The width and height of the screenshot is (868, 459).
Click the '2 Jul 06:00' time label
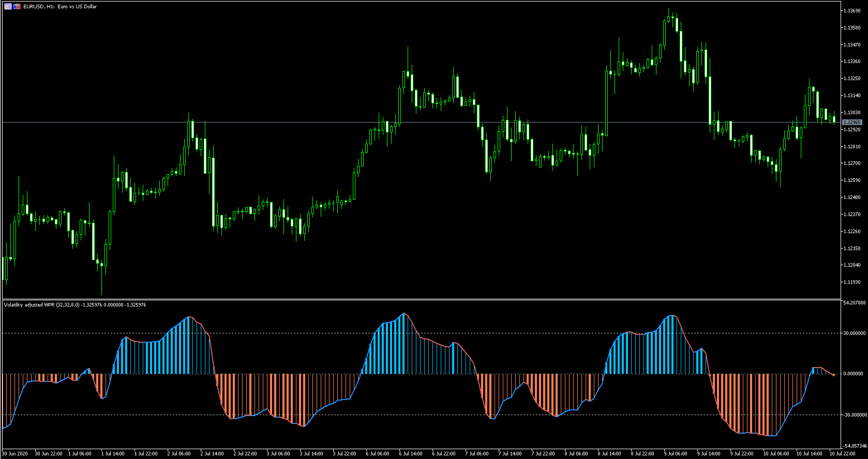pyautogui.click(x=179, y=454)
